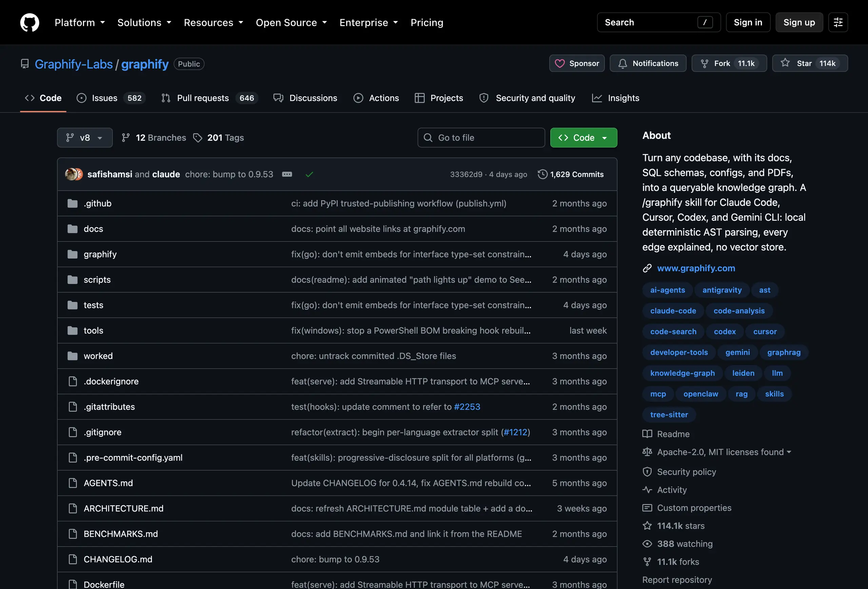Open the v8 branch selector dropdown
Viewport: 868px width, 589px height.
[85, 138]
